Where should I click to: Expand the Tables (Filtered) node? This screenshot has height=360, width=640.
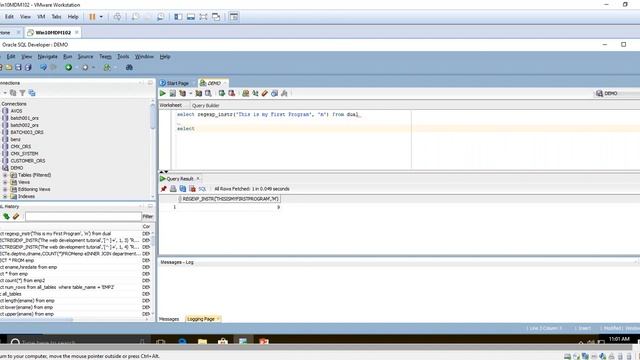(x=5, y=175)
